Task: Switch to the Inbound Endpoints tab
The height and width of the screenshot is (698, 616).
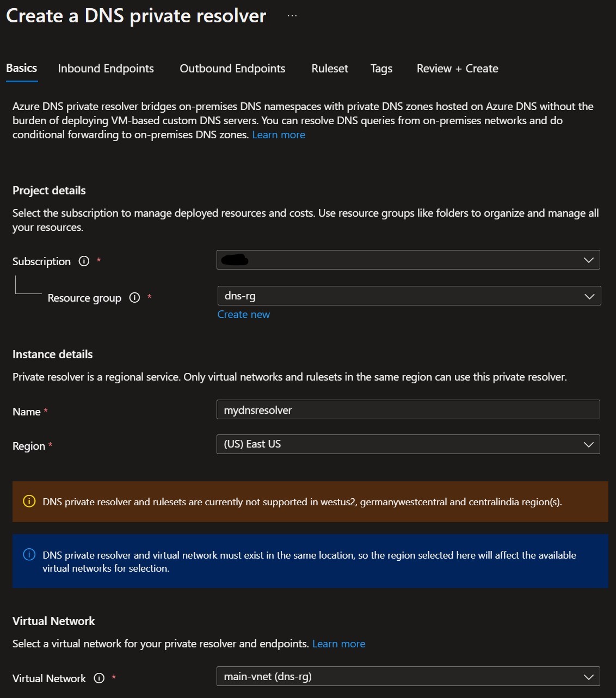Action: tap(106, 68)
